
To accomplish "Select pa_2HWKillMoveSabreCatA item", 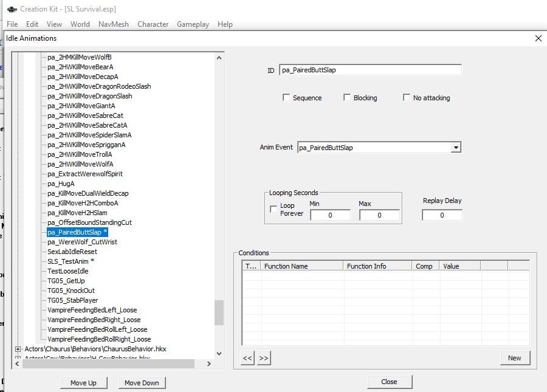I will 87,125.
